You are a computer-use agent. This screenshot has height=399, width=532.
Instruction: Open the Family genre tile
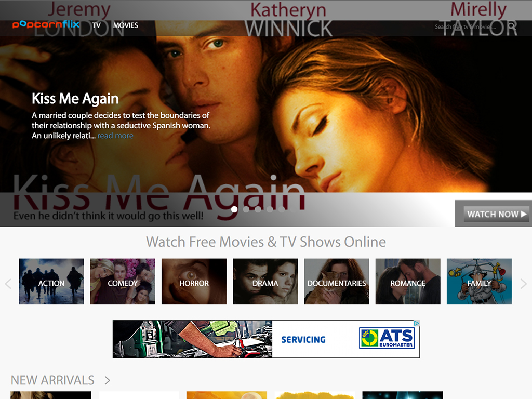[479, 282]
